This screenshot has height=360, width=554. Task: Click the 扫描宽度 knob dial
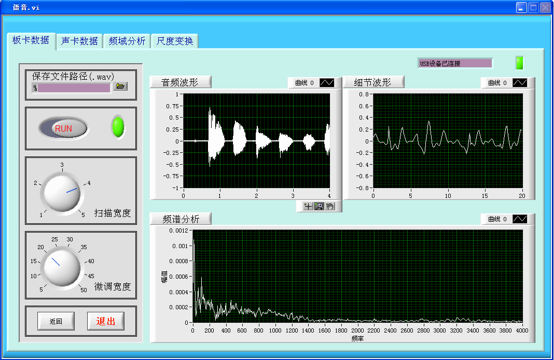(62, 193)
